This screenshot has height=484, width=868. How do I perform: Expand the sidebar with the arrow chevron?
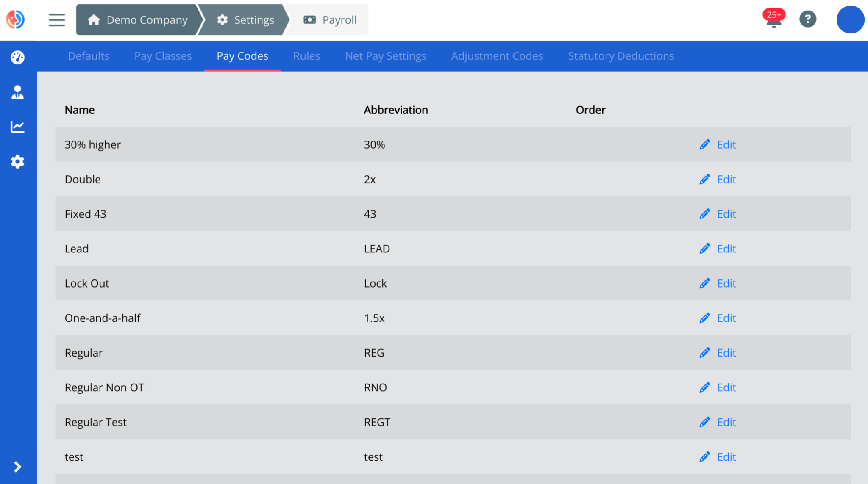17,467
